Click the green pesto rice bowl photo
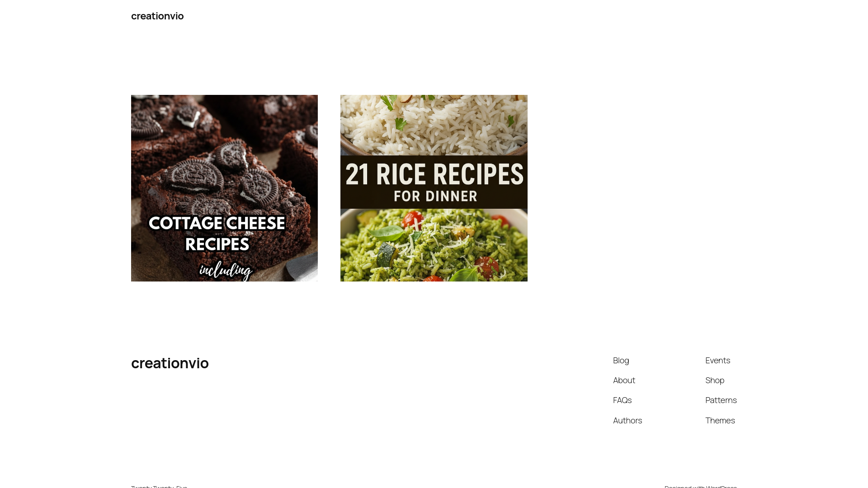 coord(434,245)
